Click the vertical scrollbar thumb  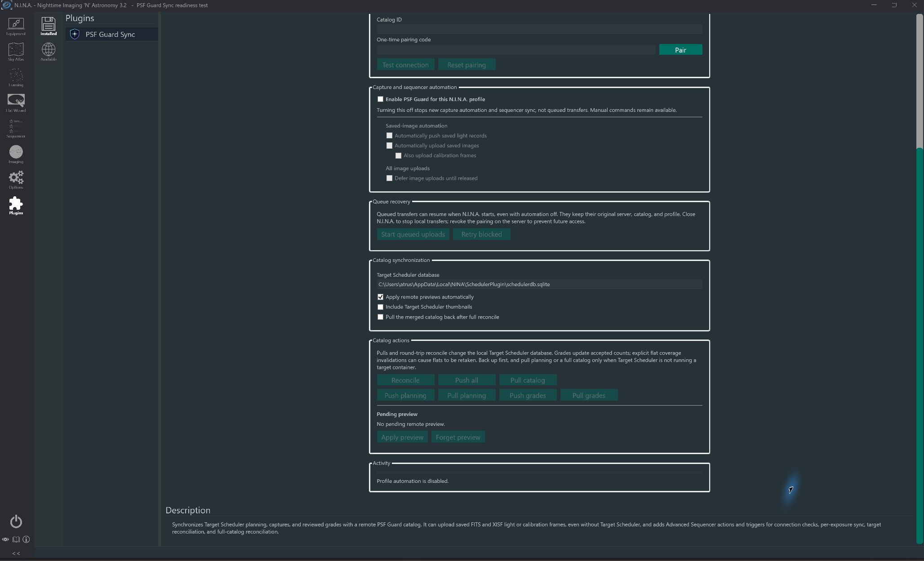point(919,346)
